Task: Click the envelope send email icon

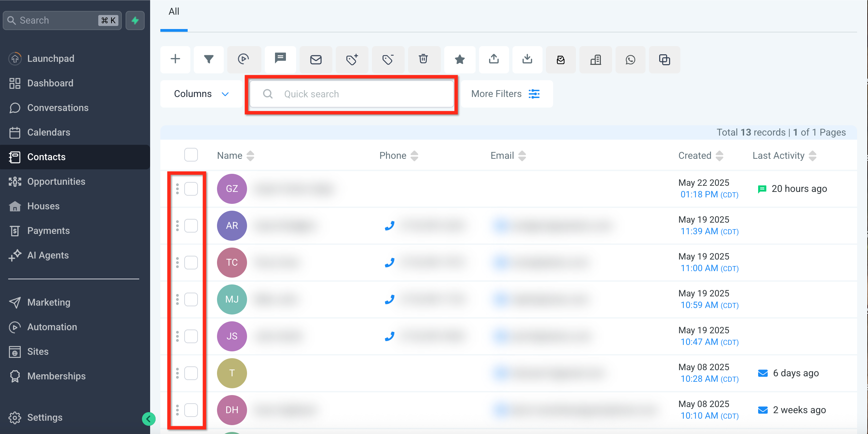Action: click(x=316, y=59)
